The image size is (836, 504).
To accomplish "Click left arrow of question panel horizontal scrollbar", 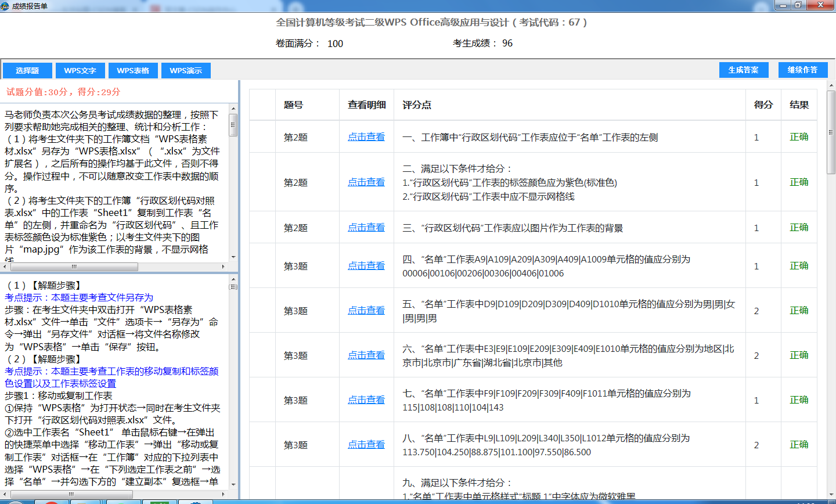I will click(x=5, y=267).
